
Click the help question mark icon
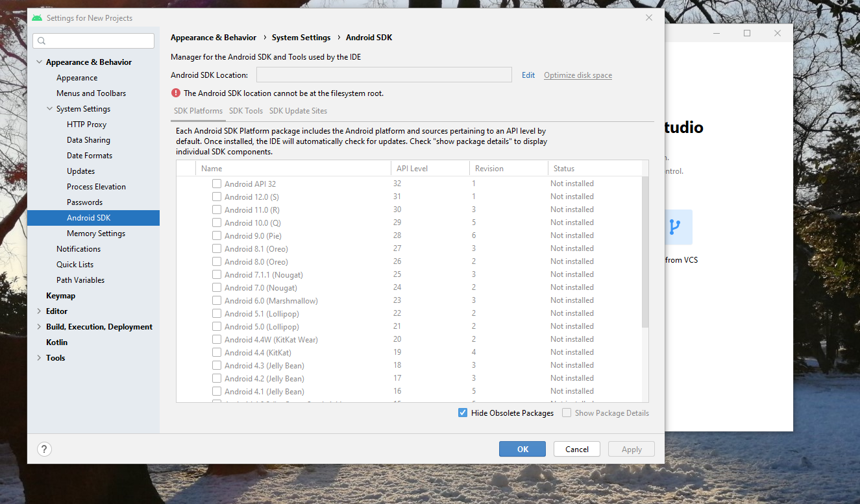pyautogui.click(x=44, y=449)
